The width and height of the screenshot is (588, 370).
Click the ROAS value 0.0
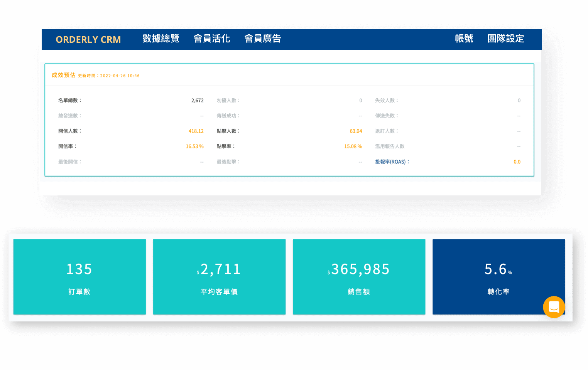pos(517,162)
